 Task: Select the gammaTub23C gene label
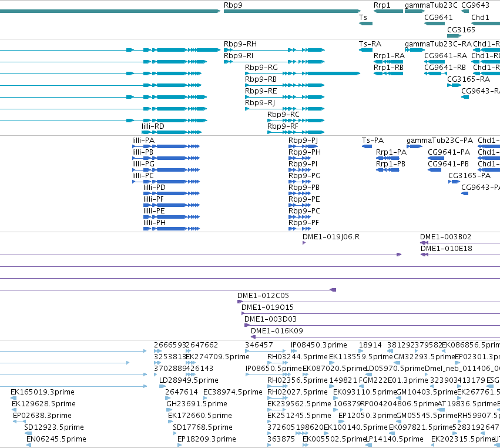(431, 5)
